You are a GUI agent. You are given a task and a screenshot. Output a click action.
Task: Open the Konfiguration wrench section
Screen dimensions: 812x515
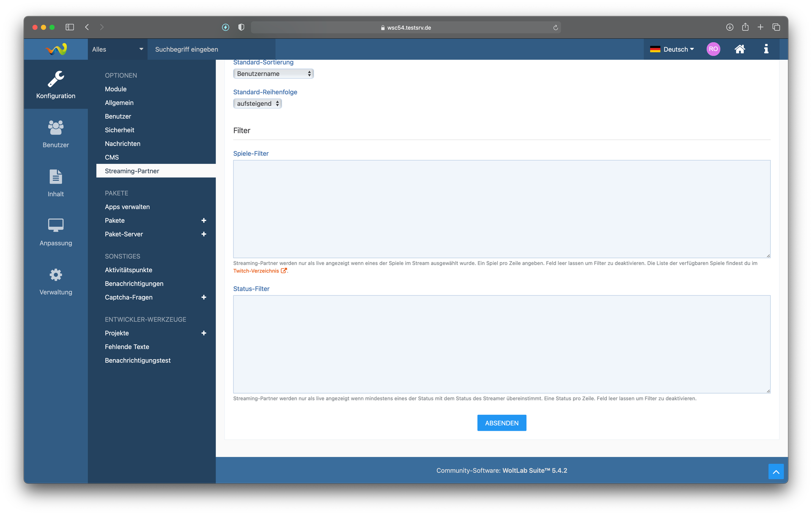pos(55,85)
